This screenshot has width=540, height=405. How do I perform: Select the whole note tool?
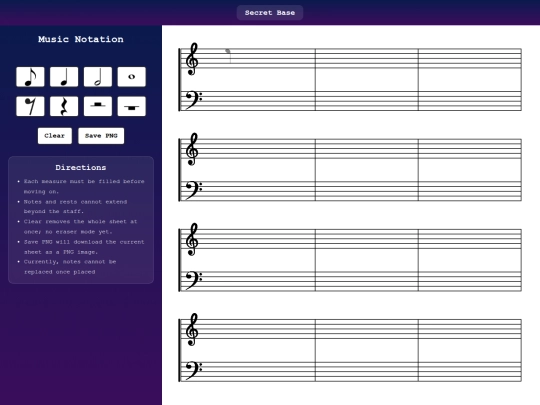(x=132, y=77)
